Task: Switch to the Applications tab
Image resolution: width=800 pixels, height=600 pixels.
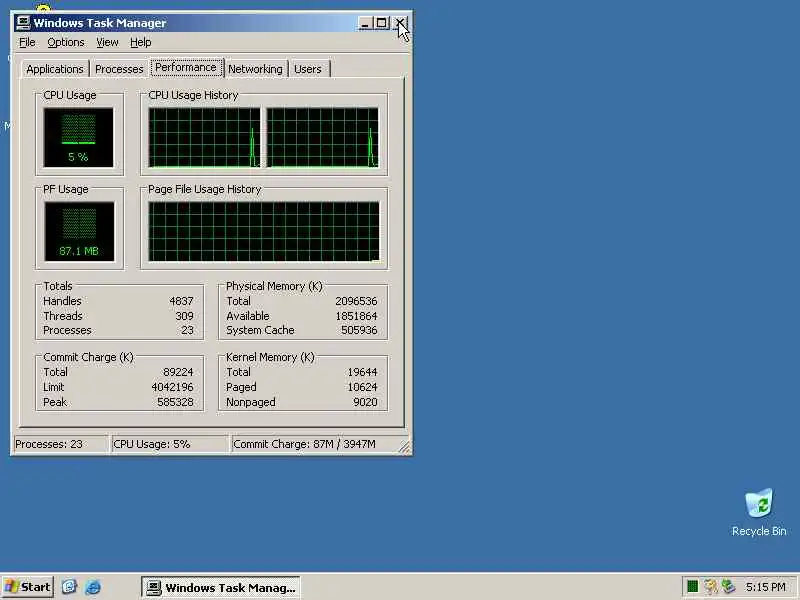Action: click(55, 69)
